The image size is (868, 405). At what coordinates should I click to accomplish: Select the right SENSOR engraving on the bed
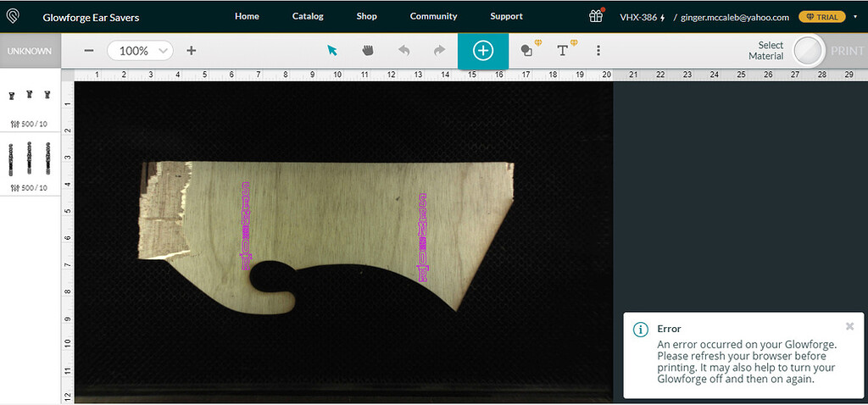pyautogui.click(x=423, y=237)
